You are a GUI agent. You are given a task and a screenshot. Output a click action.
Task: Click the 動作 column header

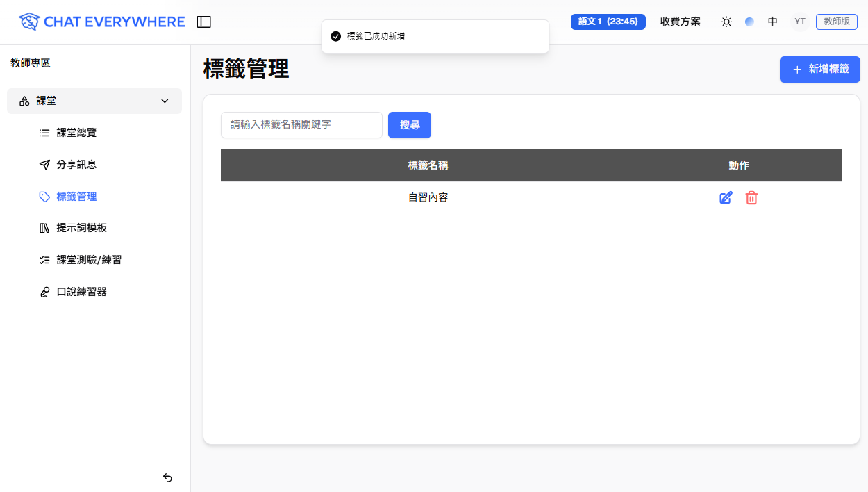(x=739, y=165)
